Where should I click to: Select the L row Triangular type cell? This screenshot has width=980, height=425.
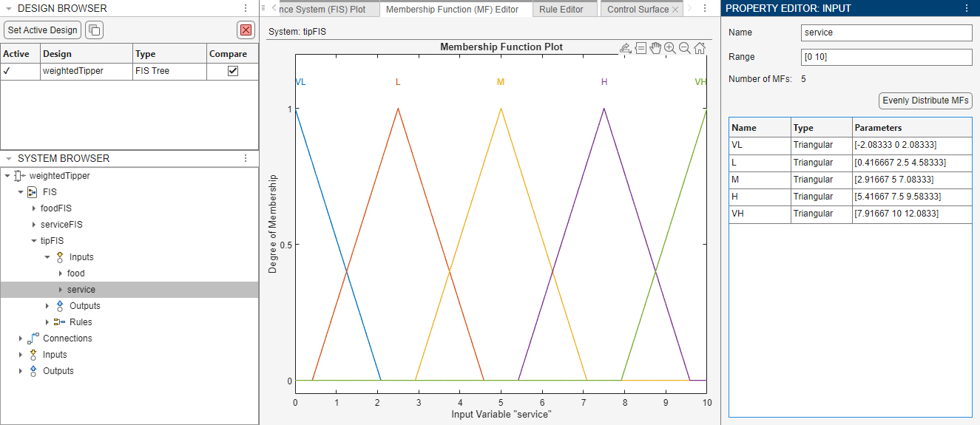pos(822,163)
